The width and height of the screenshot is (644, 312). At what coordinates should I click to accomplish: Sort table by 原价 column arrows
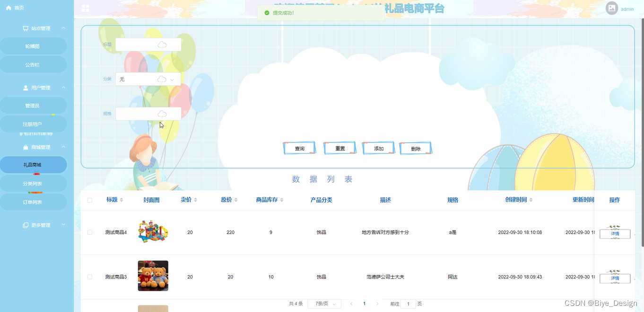[236, 200]
